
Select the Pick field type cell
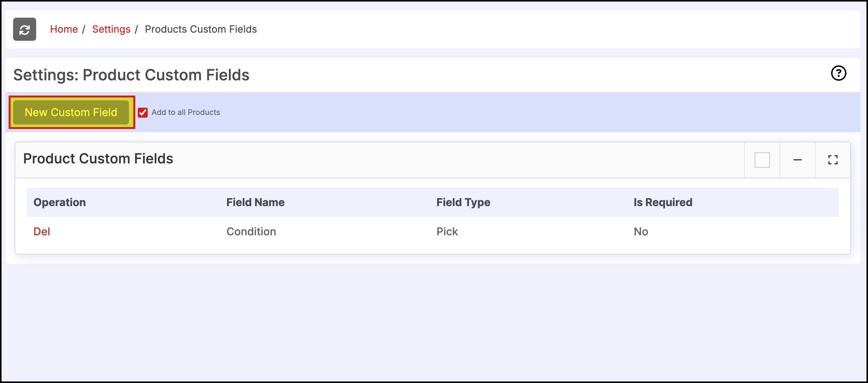click(x=447, y=231)
